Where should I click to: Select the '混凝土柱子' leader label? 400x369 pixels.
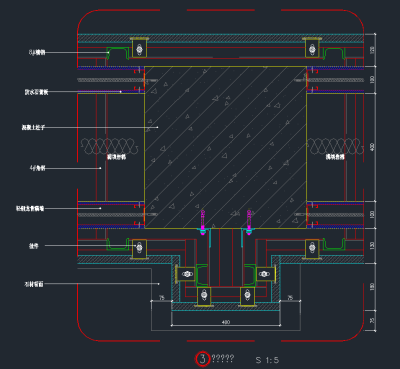click(x=33, y=127)
